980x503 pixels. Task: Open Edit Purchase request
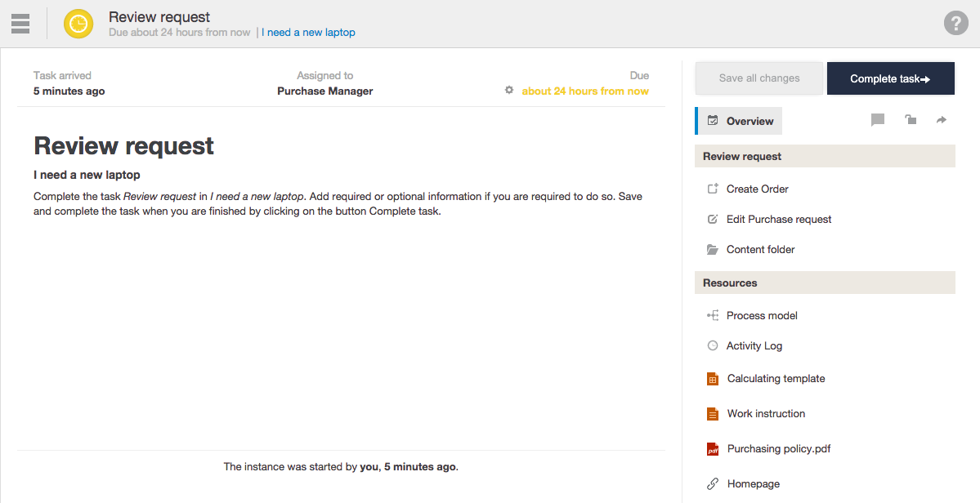point(778,219)
